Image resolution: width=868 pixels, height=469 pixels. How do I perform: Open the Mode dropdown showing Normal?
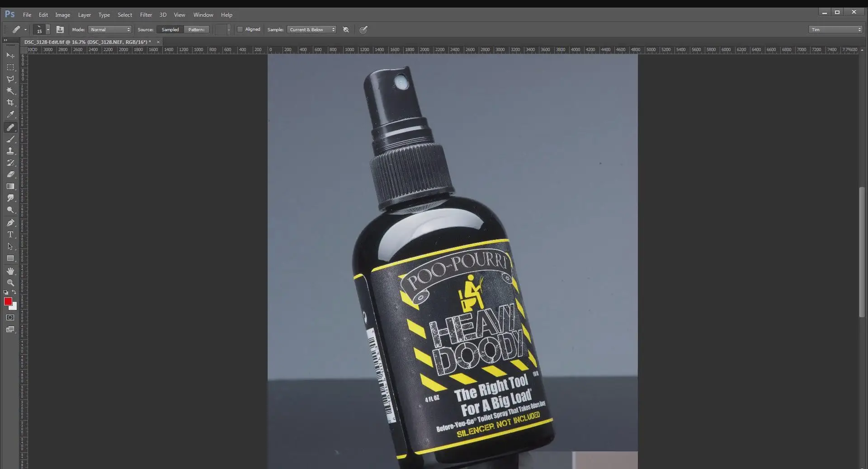pos(110,29)
